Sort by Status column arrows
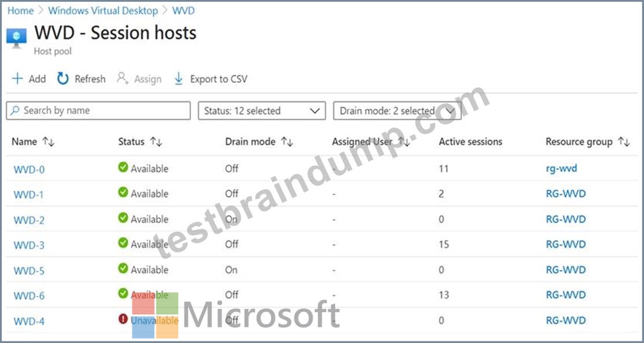Image resolution: width=644 pixels, height=343 pixels. 156,143
